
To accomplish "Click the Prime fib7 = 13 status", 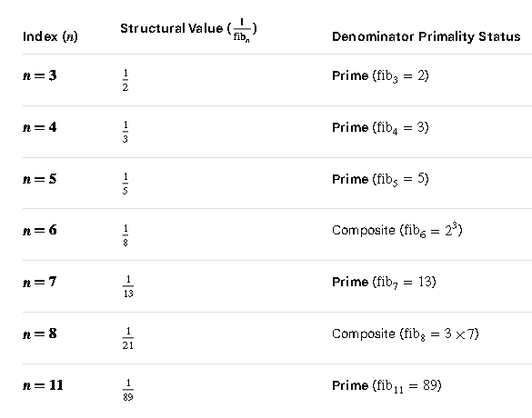I will tap(384, 283).
